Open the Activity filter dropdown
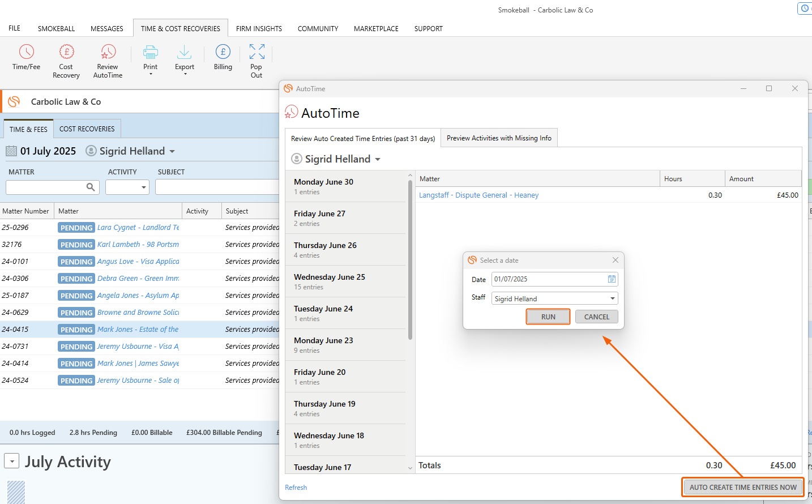This screenshot has width=812, height=504. coord(144,187)
